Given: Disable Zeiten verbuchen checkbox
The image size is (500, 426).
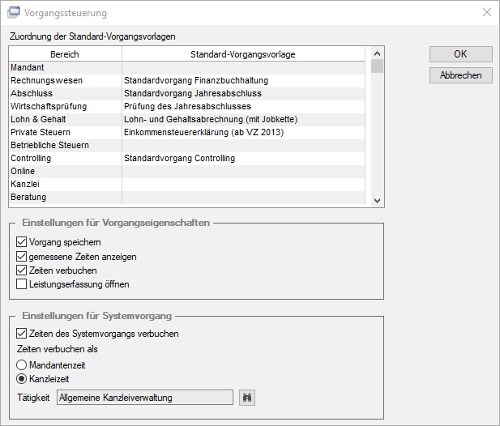Looking at the screenshot, I should point(21,270).
